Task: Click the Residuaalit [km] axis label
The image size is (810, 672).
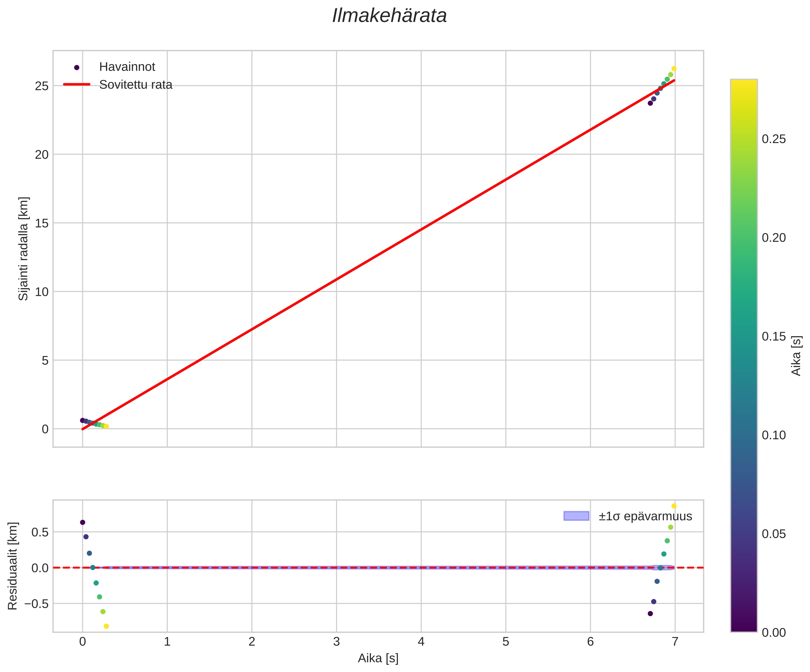Action: coord(13,566)
